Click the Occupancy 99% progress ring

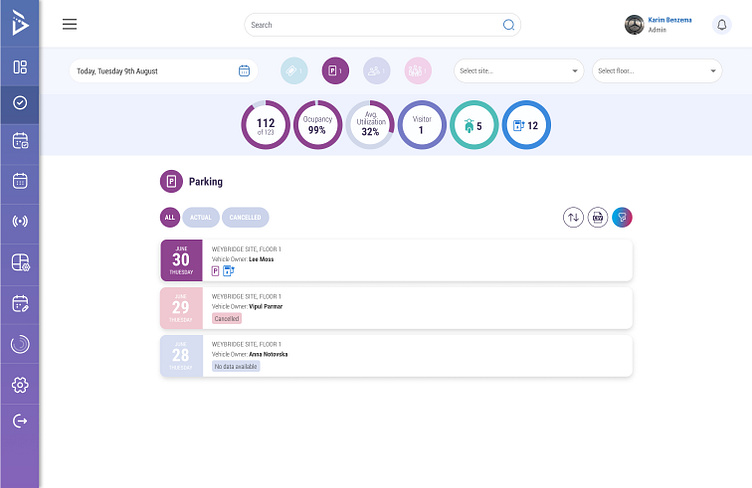[x=318, y=125]
